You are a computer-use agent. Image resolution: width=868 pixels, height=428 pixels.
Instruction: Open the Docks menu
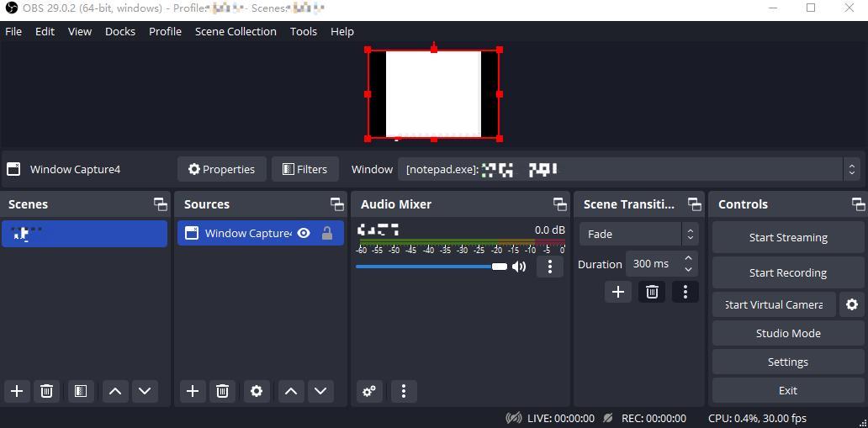coord(120,32)
